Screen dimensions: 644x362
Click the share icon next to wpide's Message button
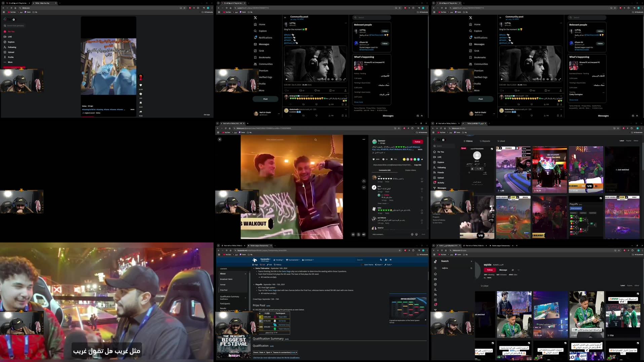[513, 270]
